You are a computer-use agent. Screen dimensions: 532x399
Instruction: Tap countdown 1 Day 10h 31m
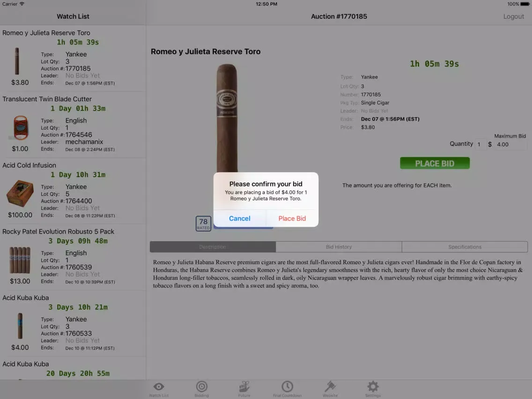[78, 175]
